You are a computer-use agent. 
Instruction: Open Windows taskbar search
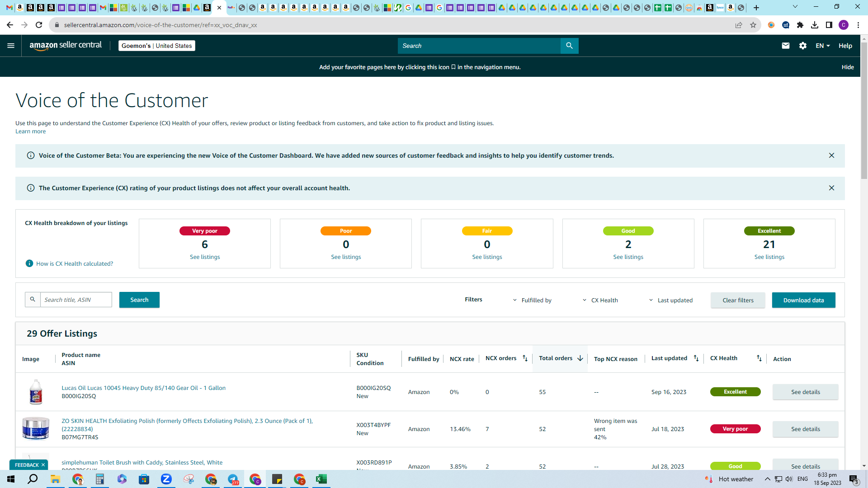33,479
